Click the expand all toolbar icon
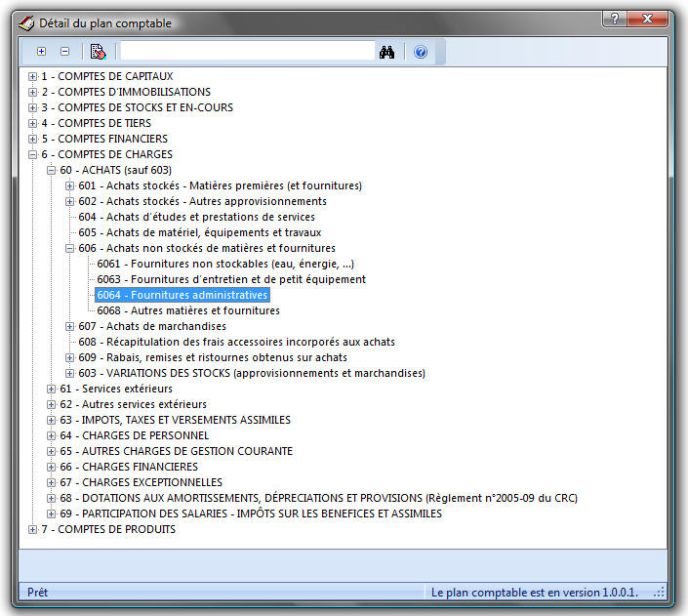The width and height of the screenshot is (688, 616). click(x=41, y=52)
